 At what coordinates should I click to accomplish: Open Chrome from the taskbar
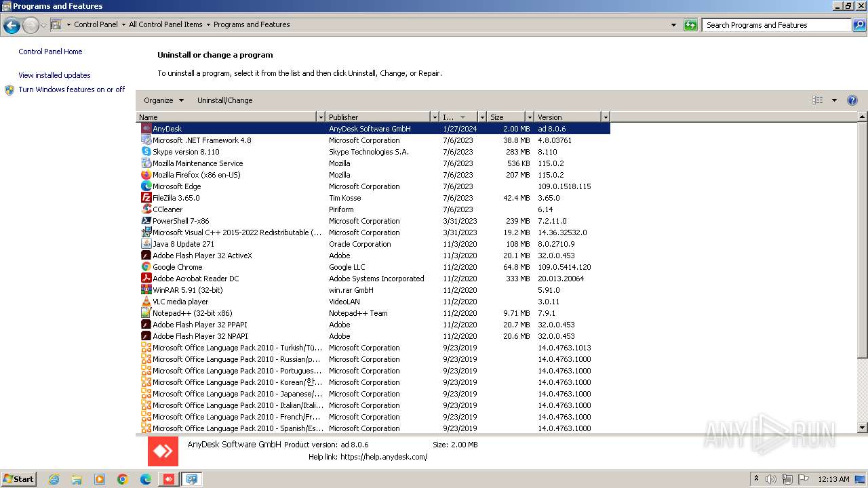(x=123, y=479)
